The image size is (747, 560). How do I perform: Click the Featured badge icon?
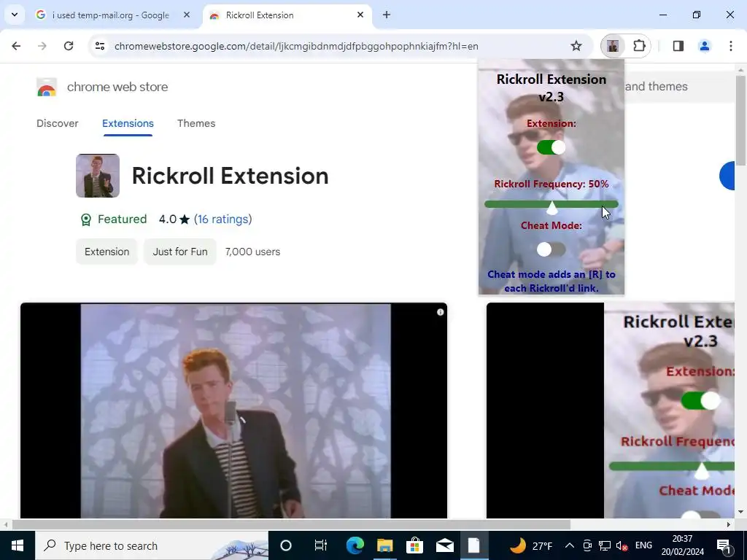coord(86,219)
